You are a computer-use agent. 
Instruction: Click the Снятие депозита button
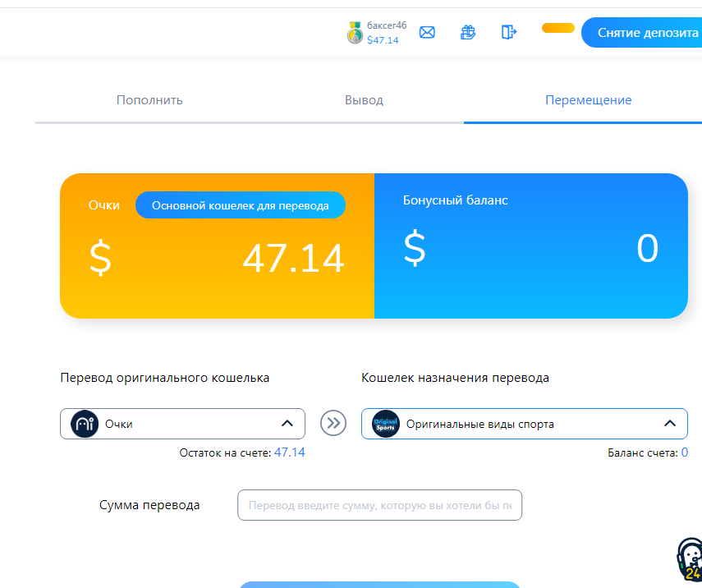coord(641,32)
